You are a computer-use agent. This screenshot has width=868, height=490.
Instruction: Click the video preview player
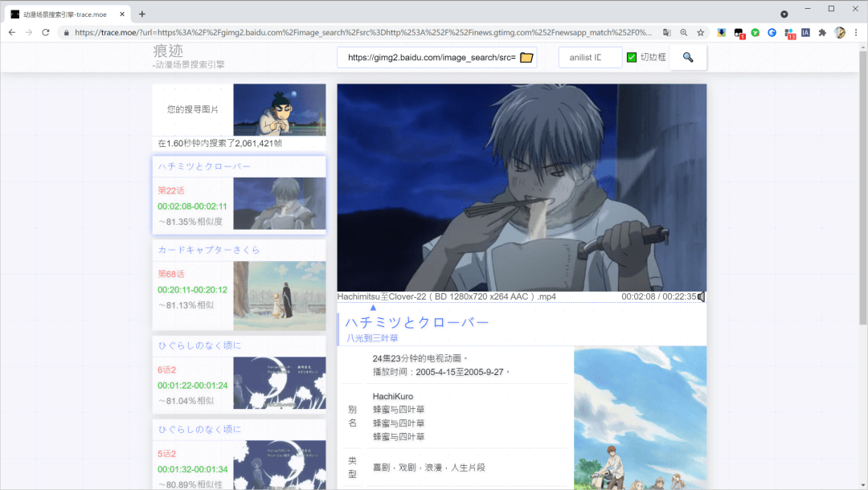click(522, 187)
